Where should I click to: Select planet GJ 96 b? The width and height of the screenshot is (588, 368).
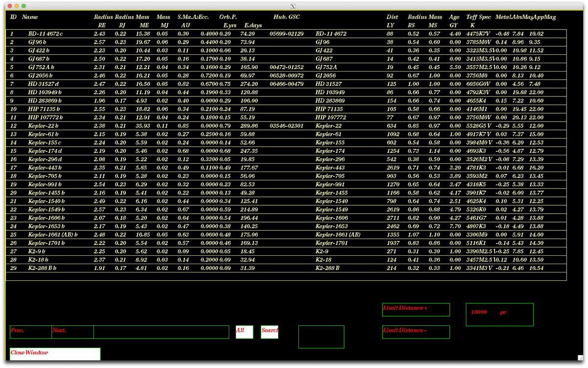tap(286, 42)
